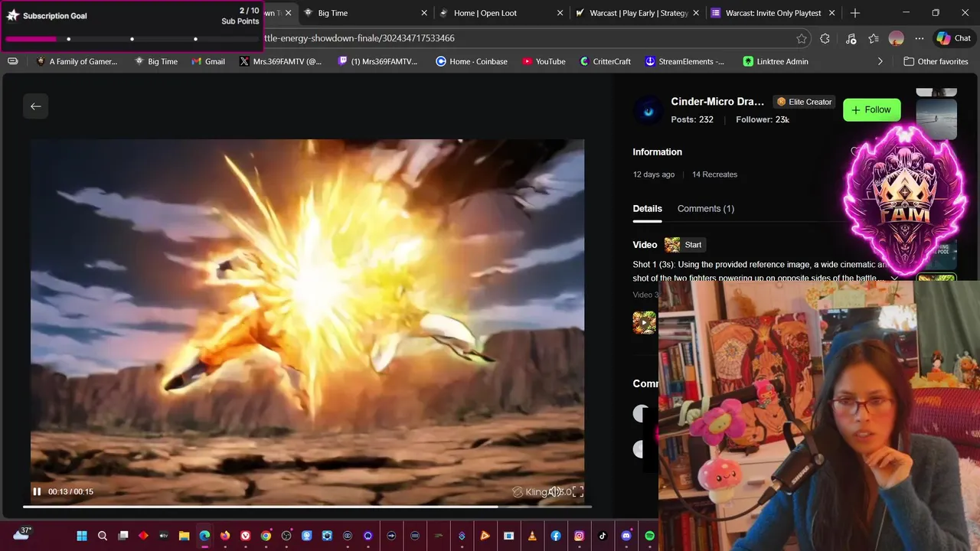Open Discord from the taskbar
Screen dimensions: 980x551
point(626,536)
